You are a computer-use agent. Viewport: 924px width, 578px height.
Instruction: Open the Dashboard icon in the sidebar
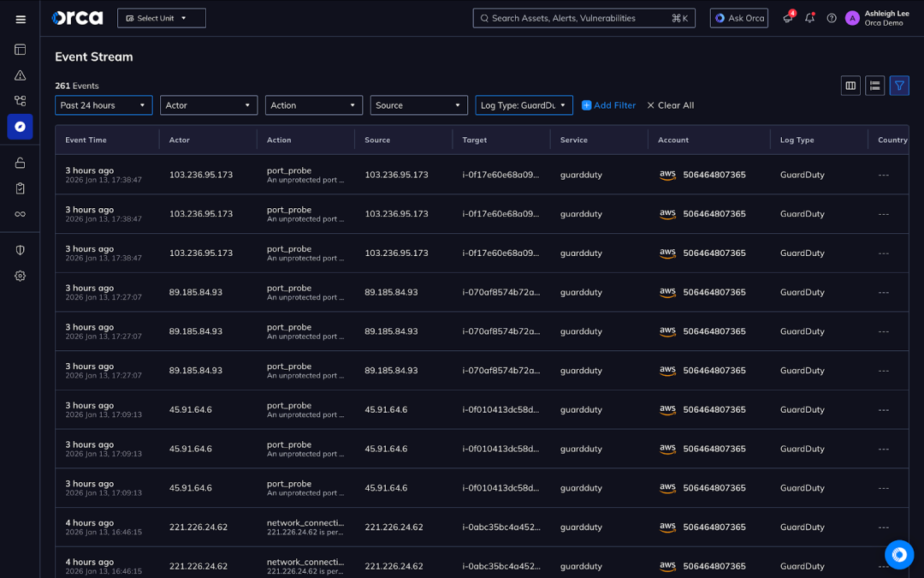[19, 50]
